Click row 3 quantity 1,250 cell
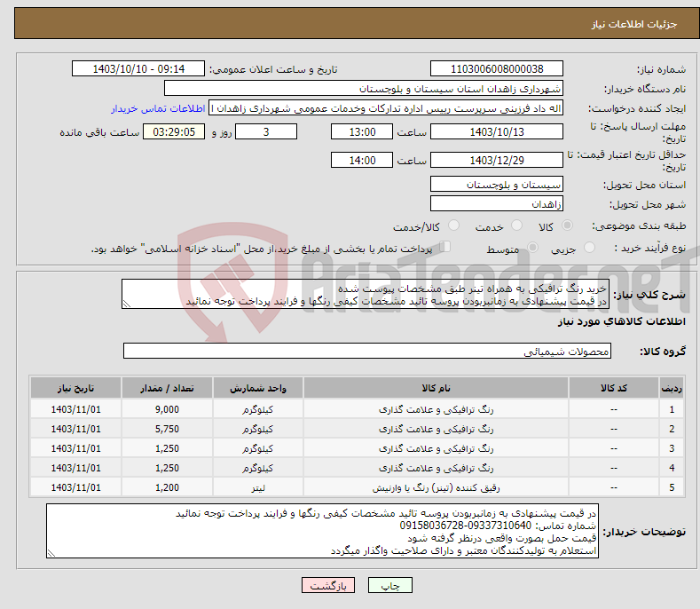 point(167,448)
